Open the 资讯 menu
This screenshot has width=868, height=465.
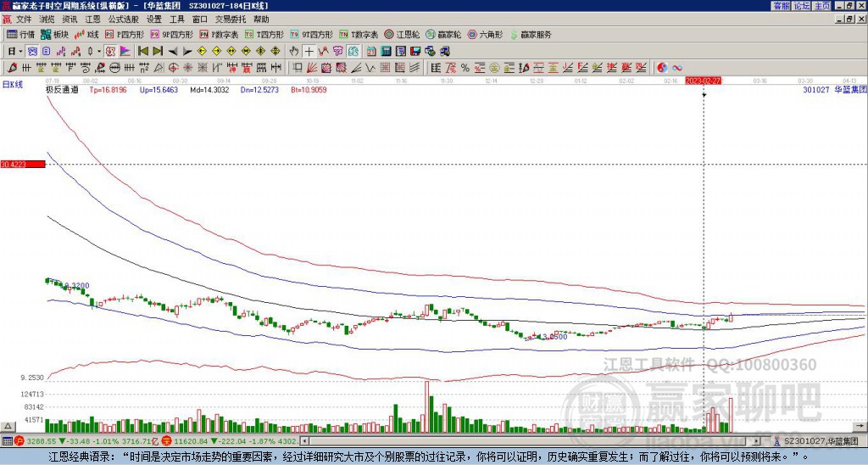tap(70, 20)
